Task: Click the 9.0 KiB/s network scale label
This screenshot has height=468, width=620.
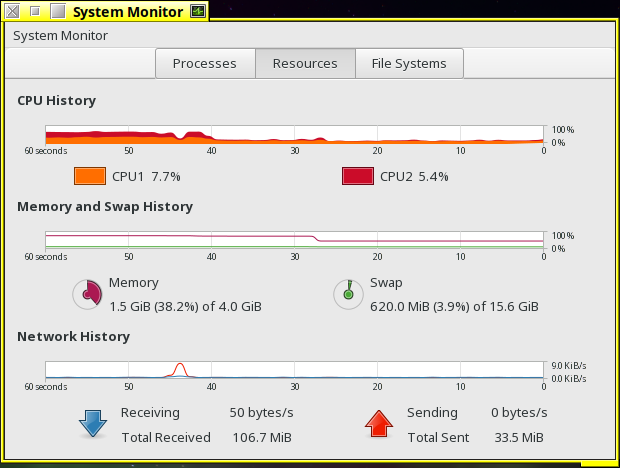Action: 569,366
